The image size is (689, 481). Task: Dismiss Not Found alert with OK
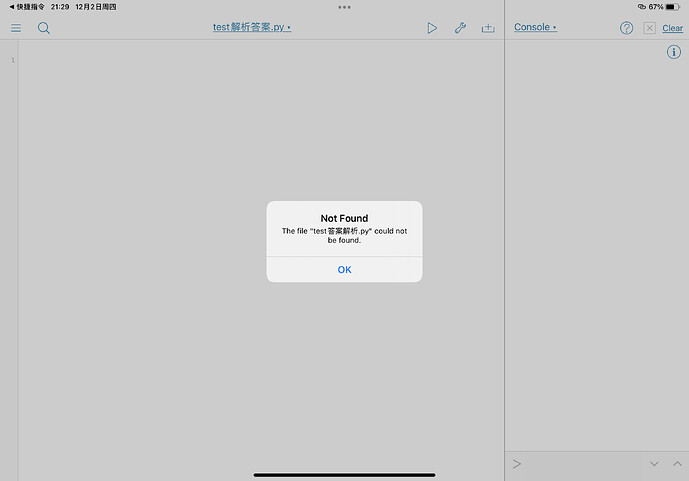(x=344, y=269)
